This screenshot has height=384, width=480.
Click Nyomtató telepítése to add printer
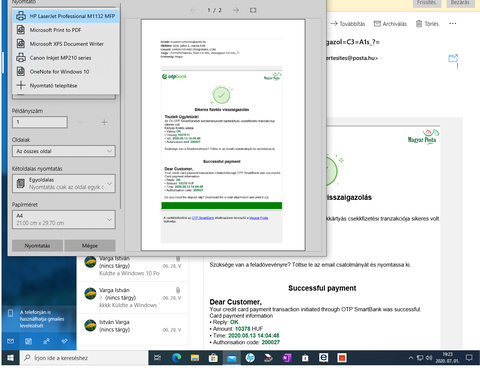point(66,86)
